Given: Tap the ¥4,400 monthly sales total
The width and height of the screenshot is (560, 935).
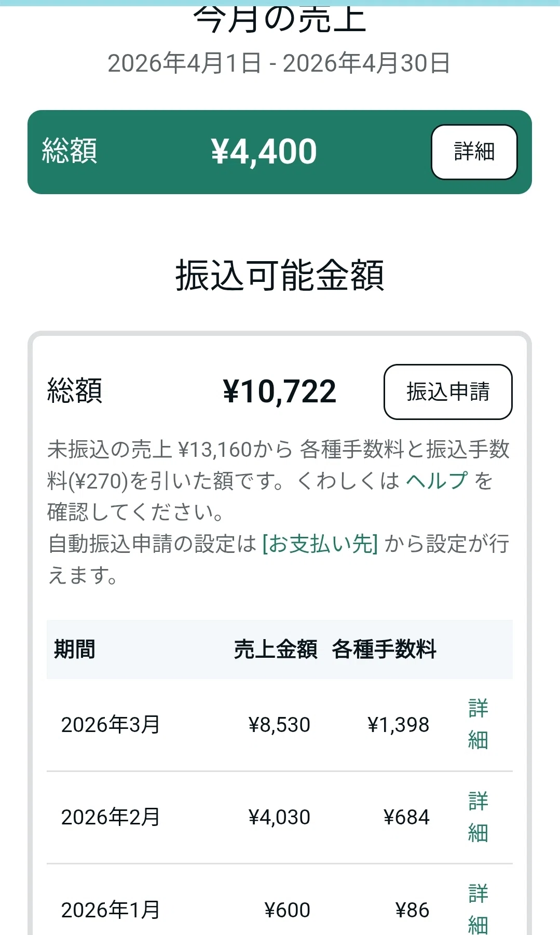Looking at the screenshot, I should coord(264,152).
